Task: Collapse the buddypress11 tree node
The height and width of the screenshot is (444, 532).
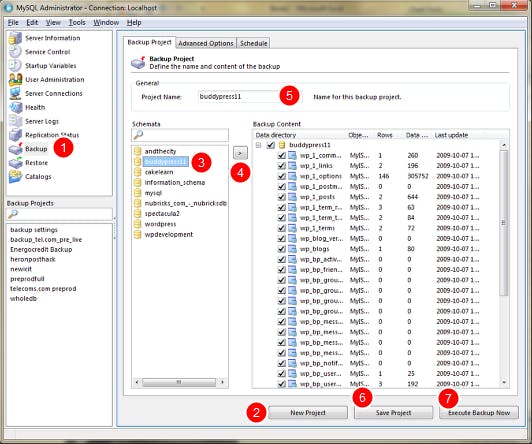Action: 259,145
